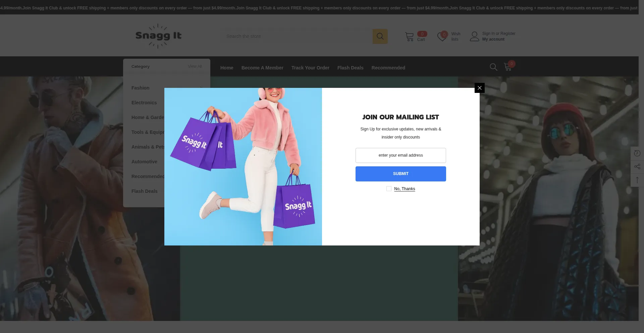
Task: Open the Electronics category
Action: 144,103
